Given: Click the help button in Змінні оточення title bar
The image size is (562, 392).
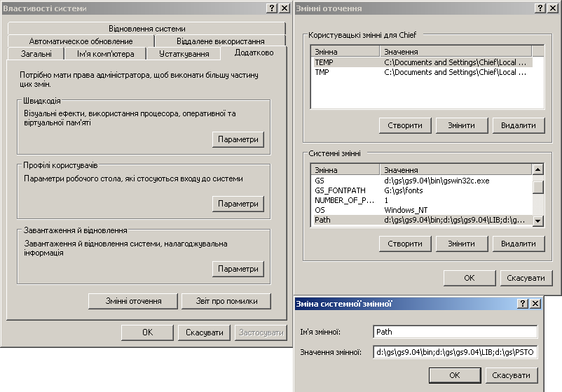Looking at the screenshot, I should tap(542, 8).
